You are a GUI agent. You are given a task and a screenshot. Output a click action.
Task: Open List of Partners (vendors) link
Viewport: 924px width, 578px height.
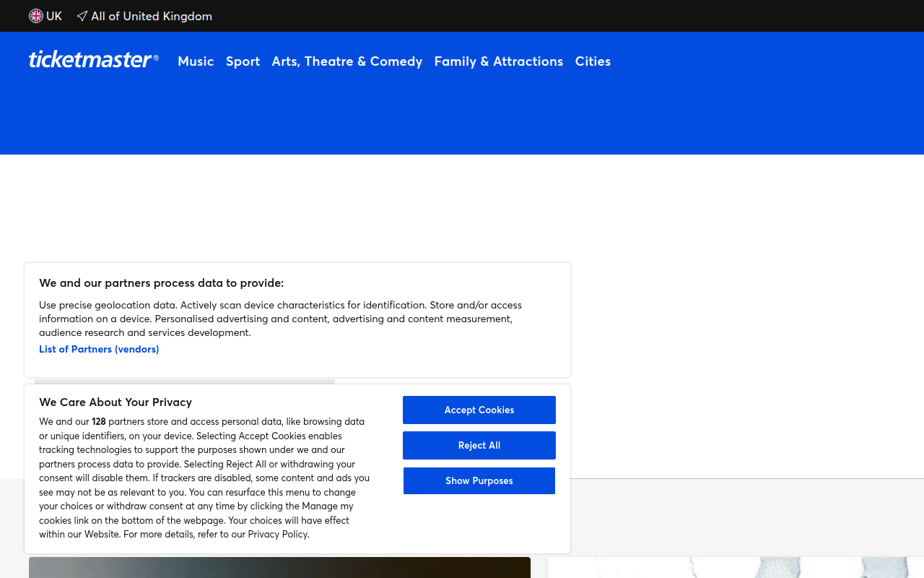point(99,349)
